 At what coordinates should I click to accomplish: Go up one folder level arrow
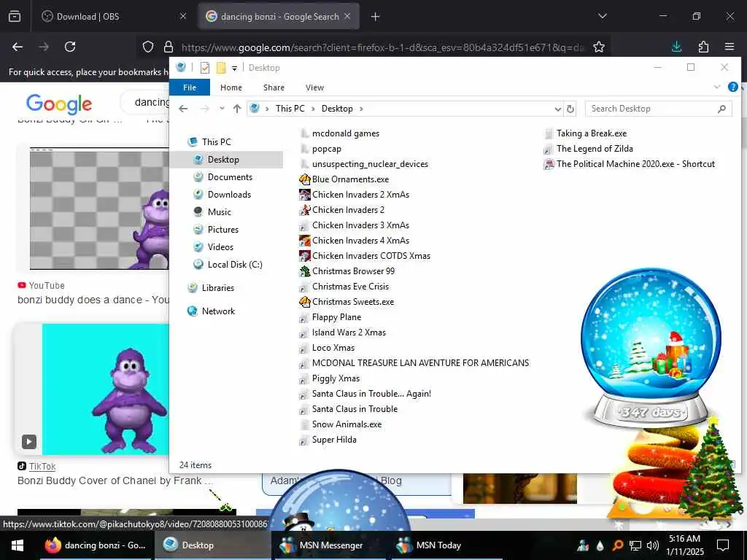pos(237,109)
